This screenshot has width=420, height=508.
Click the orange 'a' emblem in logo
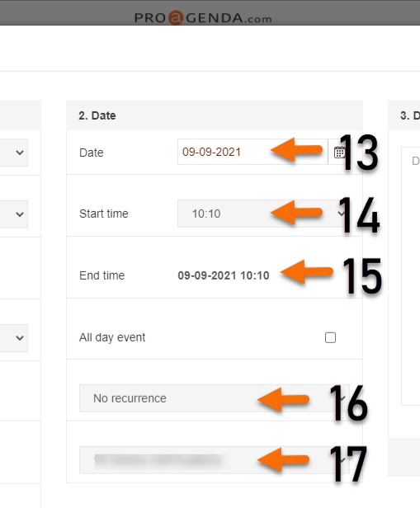pyautogui.click(x=176, y=18)
